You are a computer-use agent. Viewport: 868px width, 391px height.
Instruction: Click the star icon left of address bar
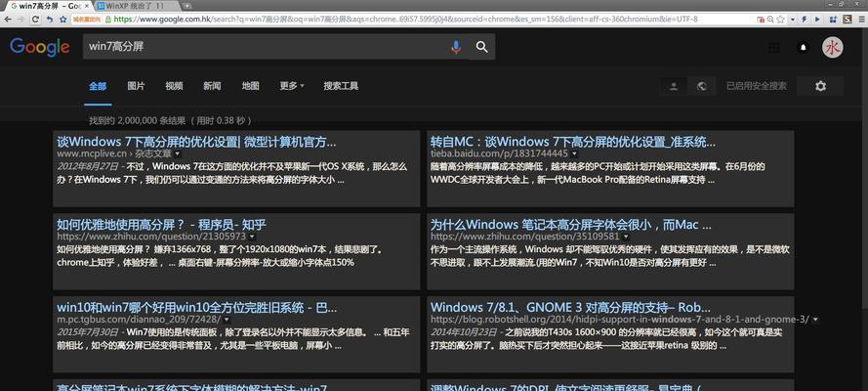(x=63, y=19)
